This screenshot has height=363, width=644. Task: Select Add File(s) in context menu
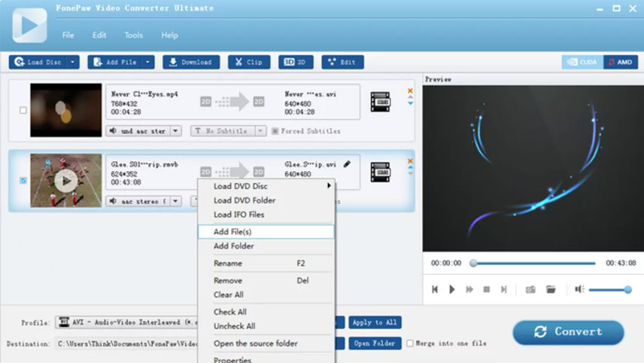[266, 232]
